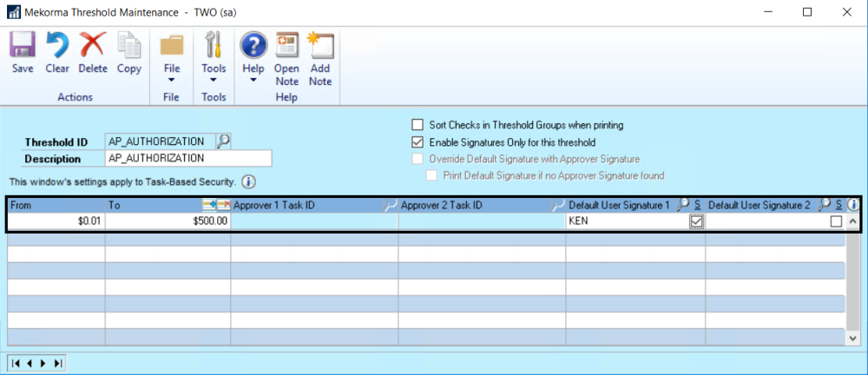Select the KEN signature cell

pos(628,221)
